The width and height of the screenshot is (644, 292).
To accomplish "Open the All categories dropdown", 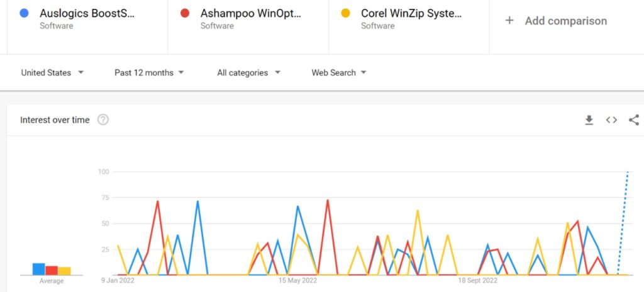I will (x=248, y=72).
